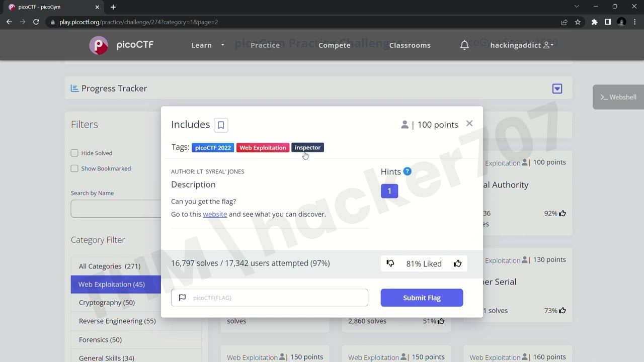Submit Flag button

pos(422,298)
